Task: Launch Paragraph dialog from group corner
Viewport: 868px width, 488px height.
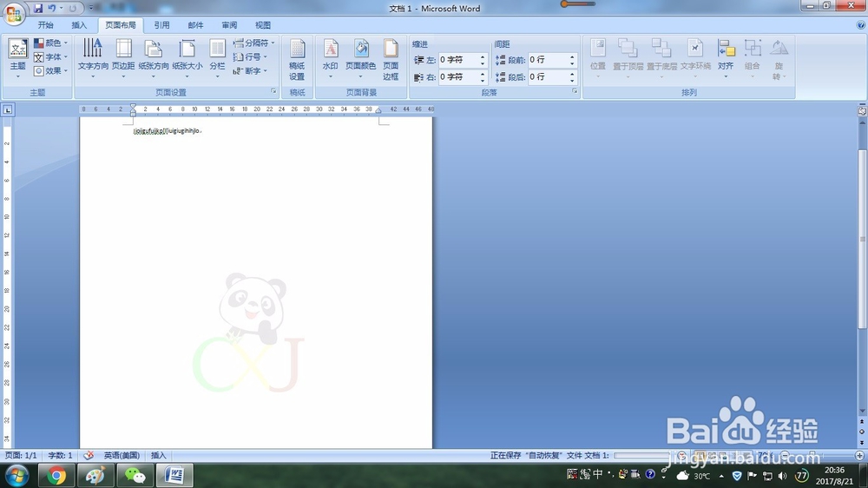Action: tap(575, 91)
